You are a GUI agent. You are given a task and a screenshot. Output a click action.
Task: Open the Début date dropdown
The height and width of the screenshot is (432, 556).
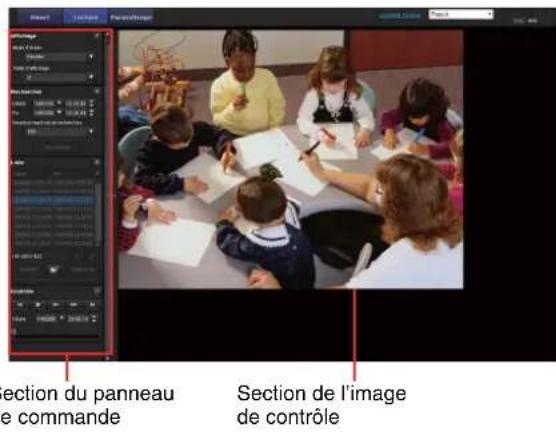[x=48, y=103]
